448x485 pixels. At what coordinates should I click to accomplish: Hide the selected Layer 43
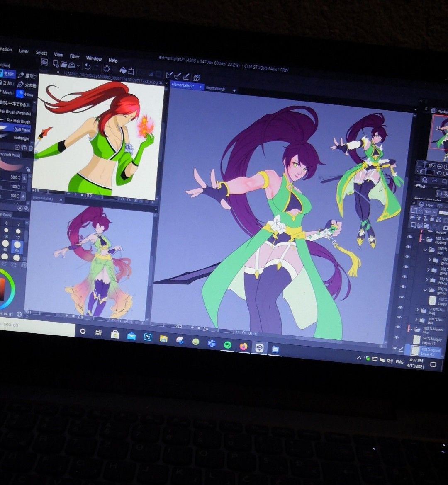(395, 348)
